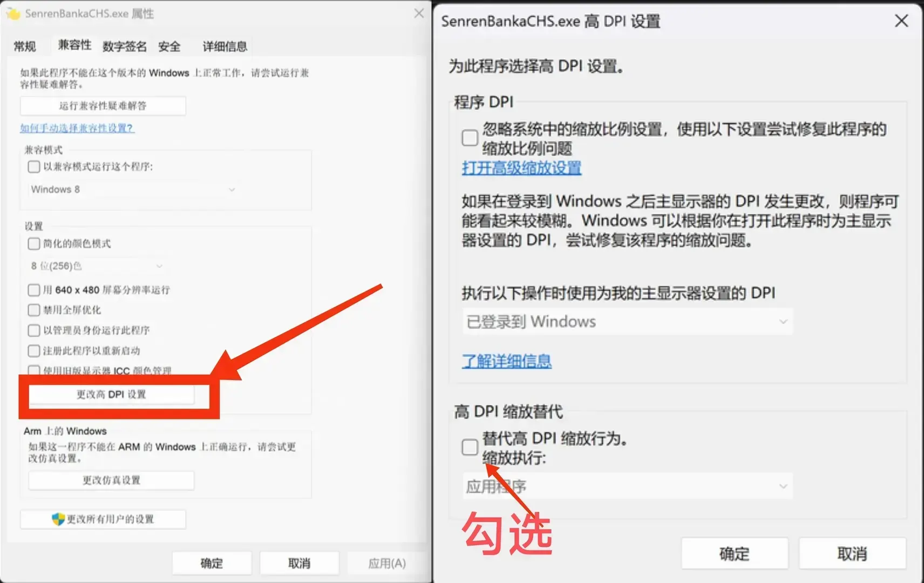Click the 更改高 DPI 设置 button

pos(111,395)
